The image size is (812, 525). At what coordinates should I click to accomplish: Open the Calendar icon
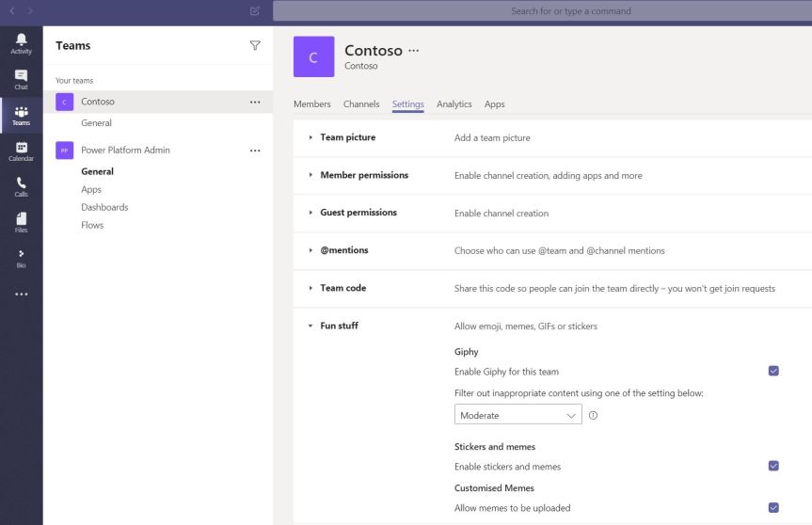pos(21,151)
